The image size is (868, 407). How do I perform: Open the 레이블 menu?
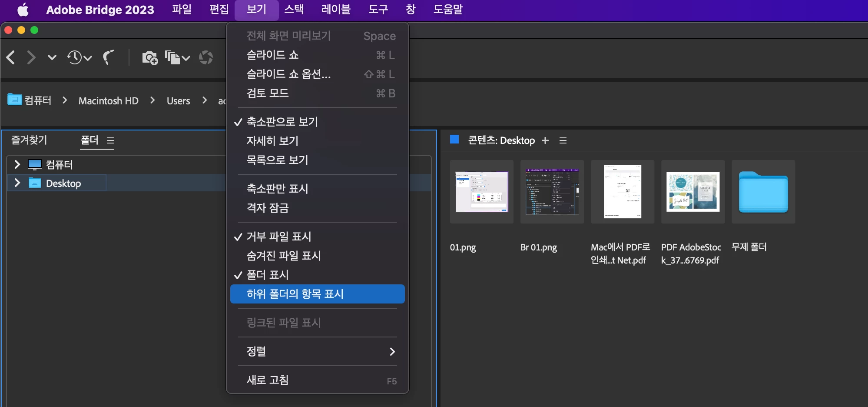pos(336,10)
